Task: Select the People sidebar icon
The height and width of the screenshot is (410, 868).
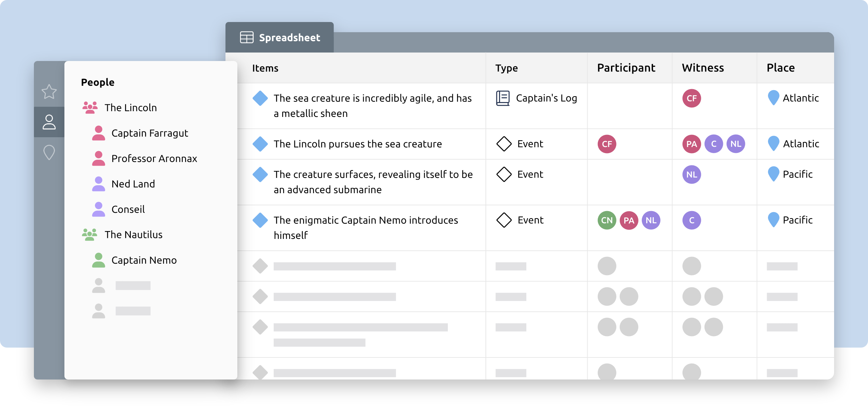Action: (49, 122)
